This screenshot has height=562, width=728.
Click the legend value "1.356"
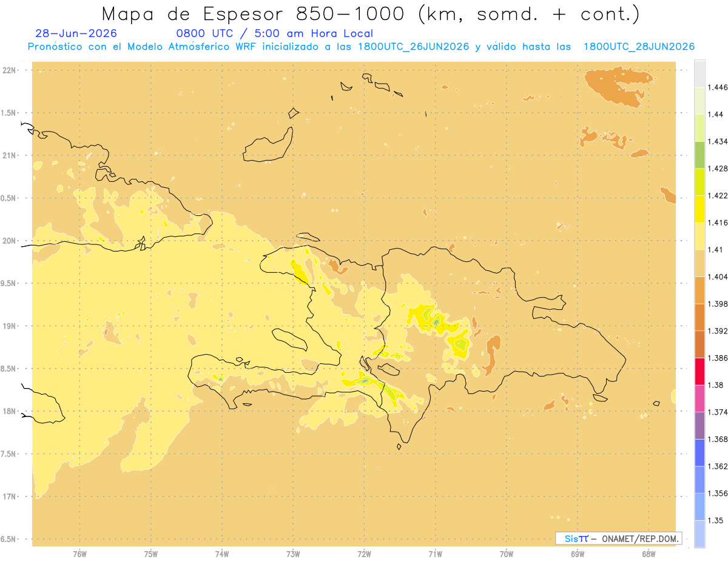[x=718, y=493]
